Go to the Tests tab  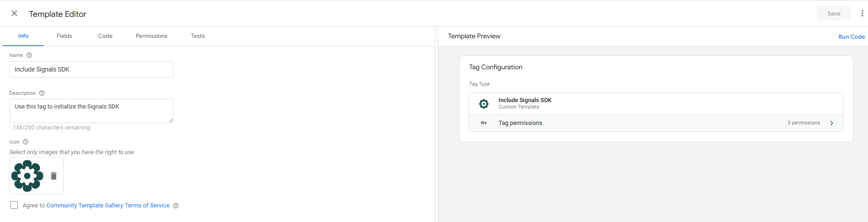click(198, 36)
